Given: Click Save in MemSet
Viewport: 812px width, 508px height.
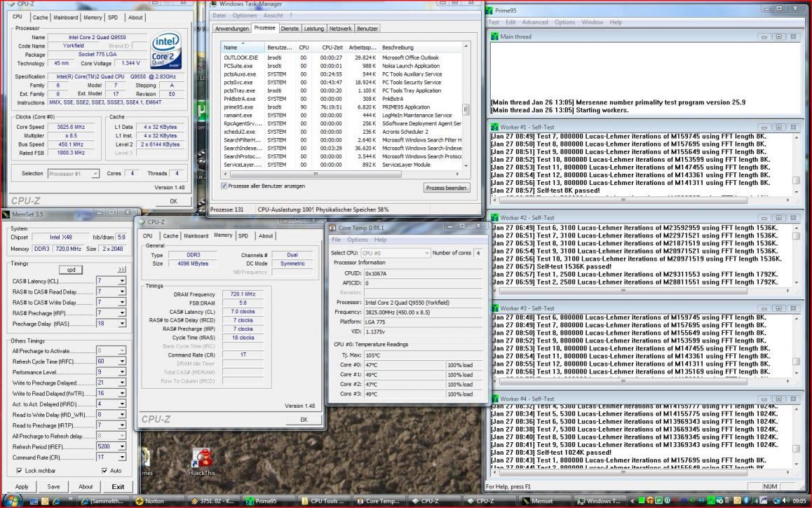Looking at the screenshot, I should pos(53,487).
